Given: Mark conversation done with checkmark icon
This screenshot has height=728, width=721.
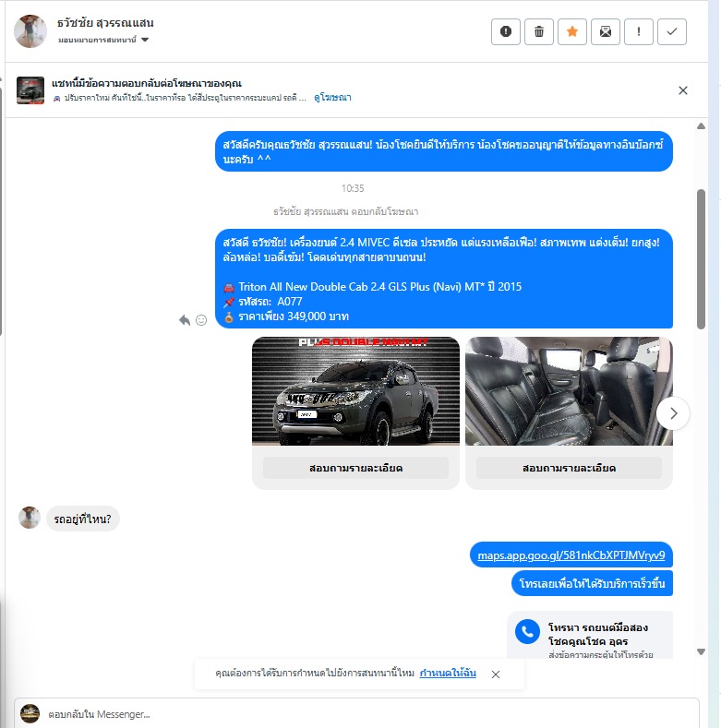Looking at the screenshot, I should (x=672, y=31).
